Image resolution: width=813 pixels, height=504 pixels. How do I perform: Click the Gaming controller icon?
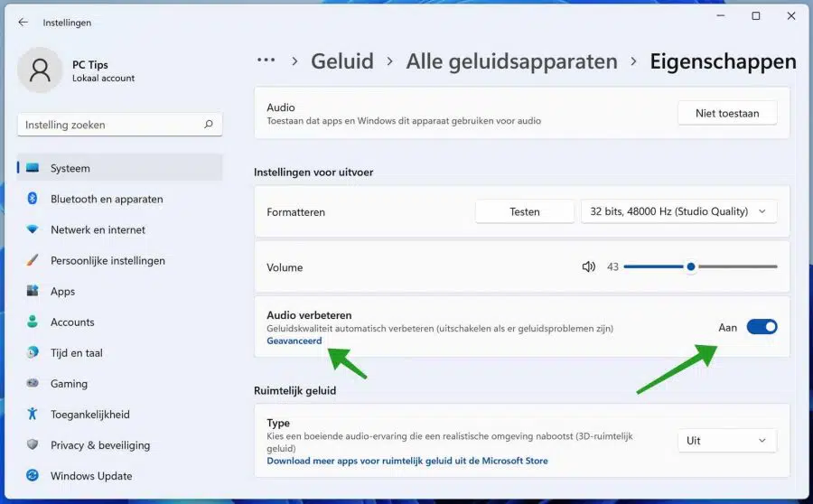[33, 383]
